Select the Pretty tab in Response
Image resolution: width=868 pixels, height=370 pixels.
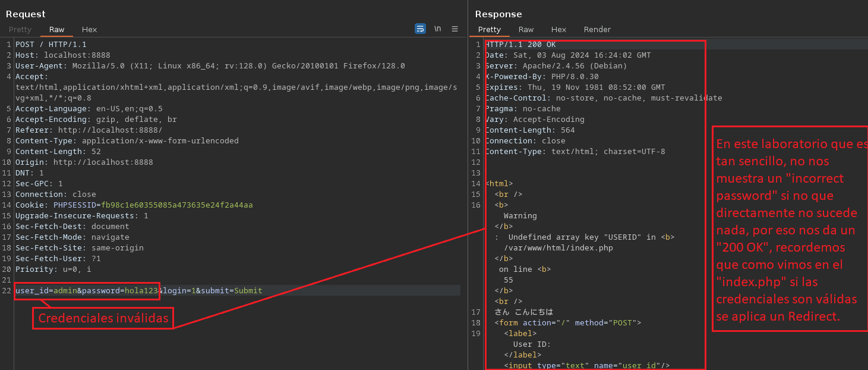click(490, 29)
